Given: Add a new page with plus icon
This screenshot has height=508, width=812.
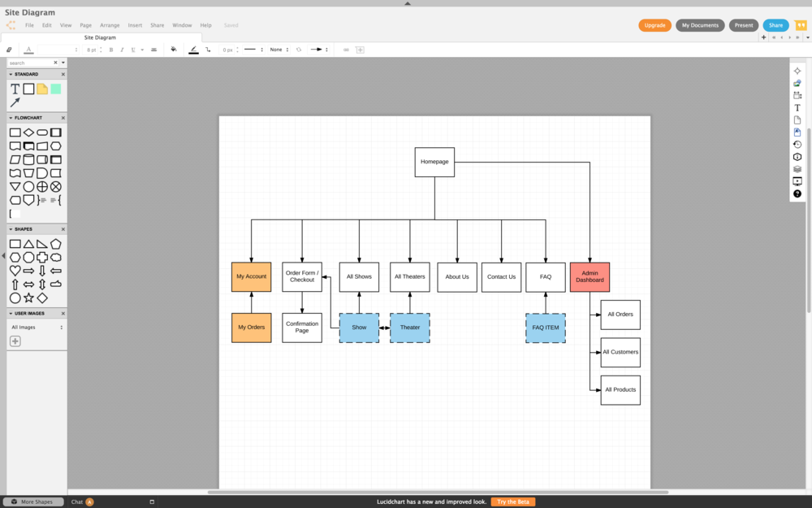Looking at the screenshot, I should 763,37.
